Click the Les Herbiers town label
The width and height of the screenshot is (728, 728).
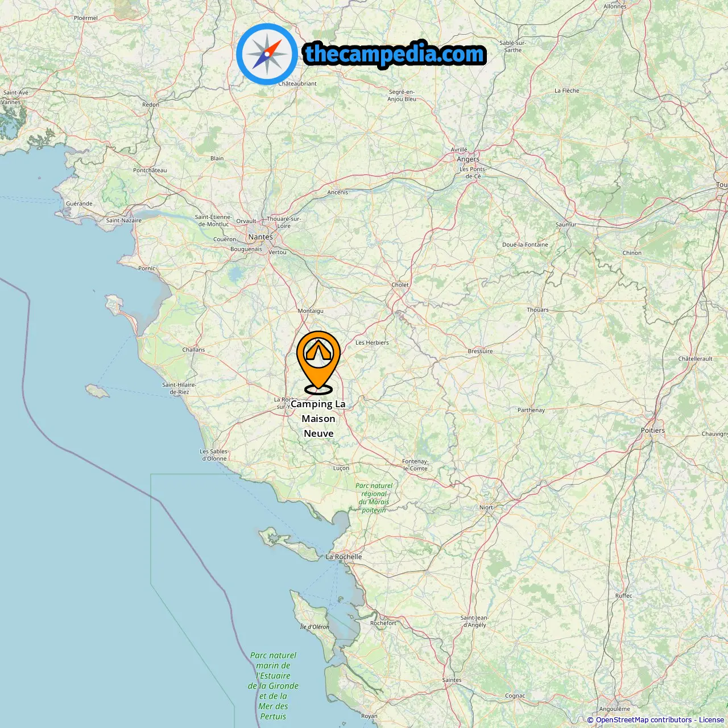(x=372, y=342)
